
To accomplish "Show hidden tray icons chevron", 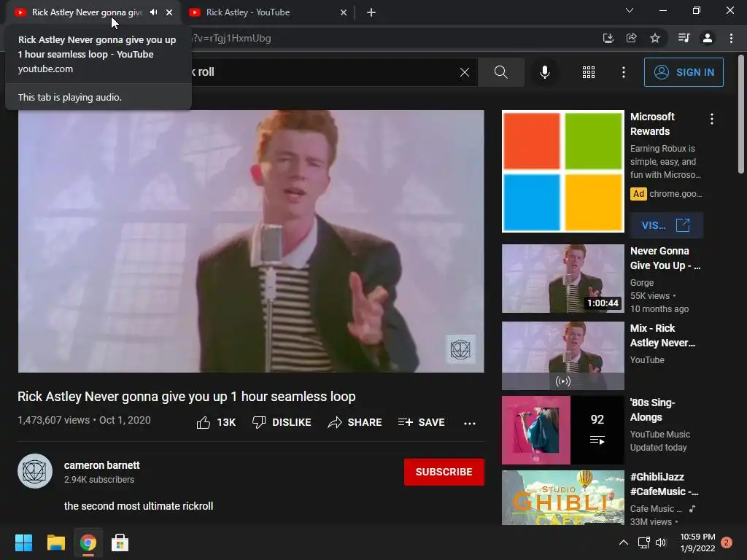I will (624, 542).
